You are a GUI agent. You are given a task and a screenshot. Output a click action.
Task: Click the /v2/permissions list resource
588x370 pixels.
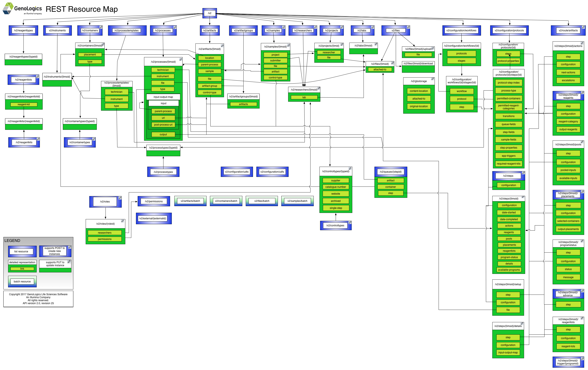154,201
